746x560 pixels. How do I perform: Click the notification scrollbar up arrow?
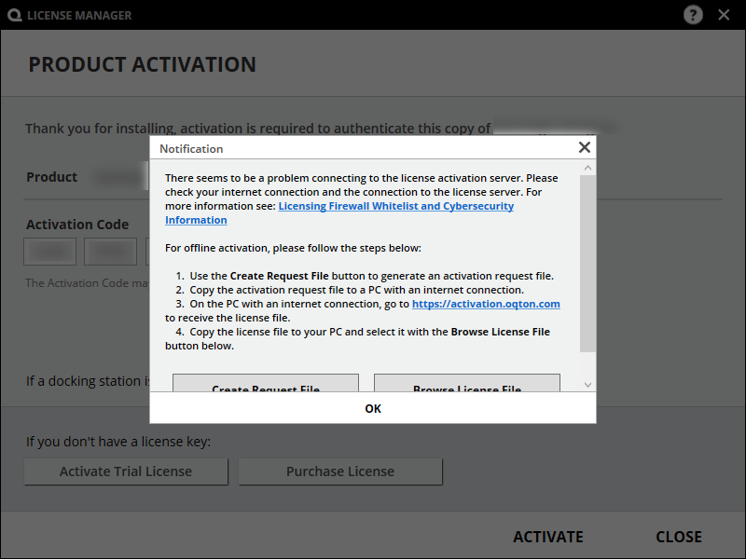pos(587,168)
